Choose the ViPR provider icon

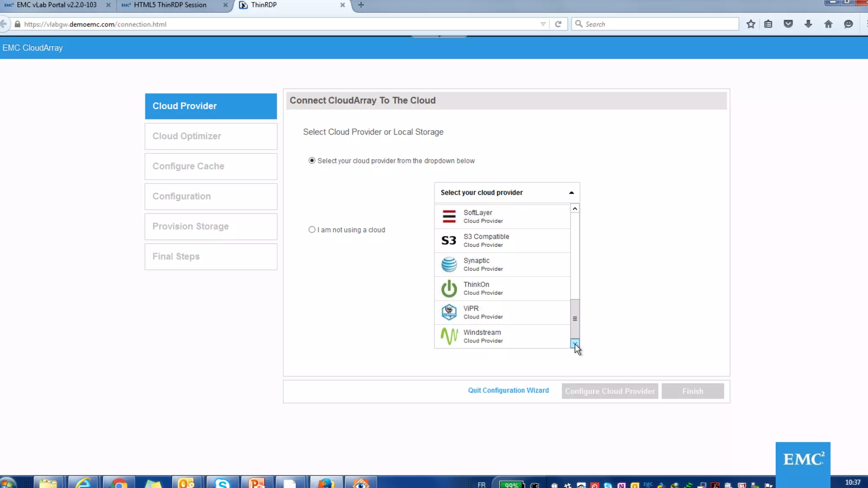(x=449, y=312)
